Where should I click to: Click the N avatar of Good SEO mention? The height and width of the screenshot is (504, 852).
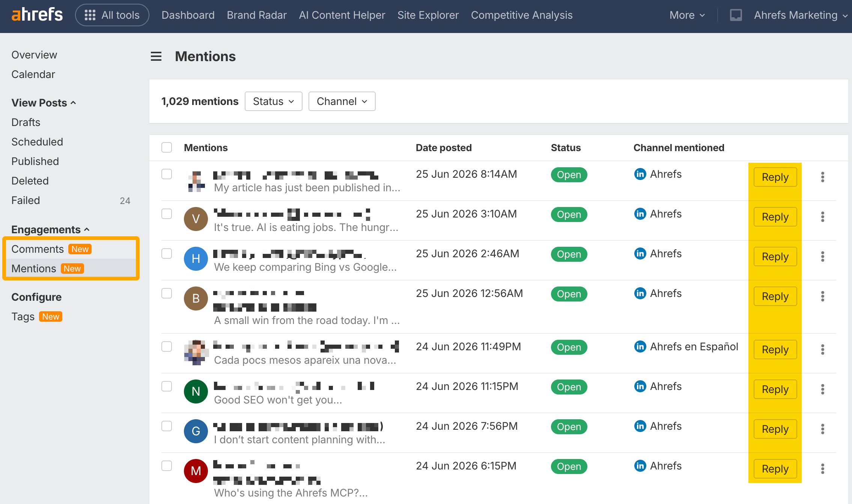coord(196,391)
